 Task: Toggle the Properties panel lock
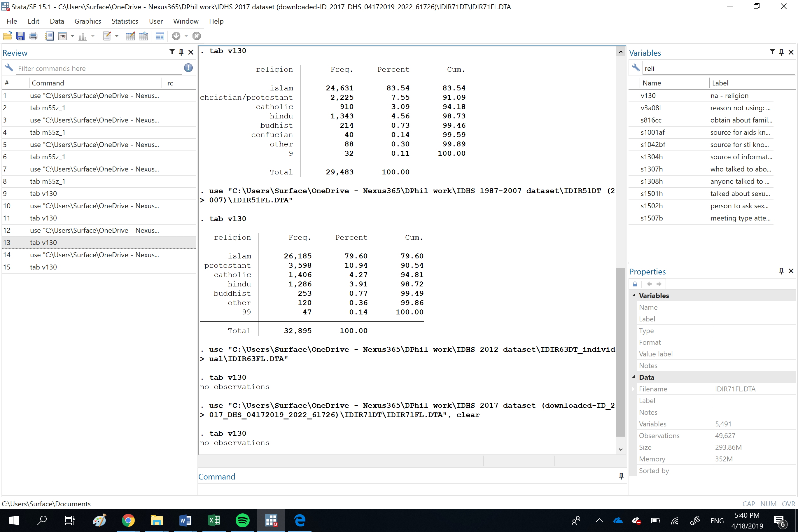pyautogui.click(x=635, y=284)
